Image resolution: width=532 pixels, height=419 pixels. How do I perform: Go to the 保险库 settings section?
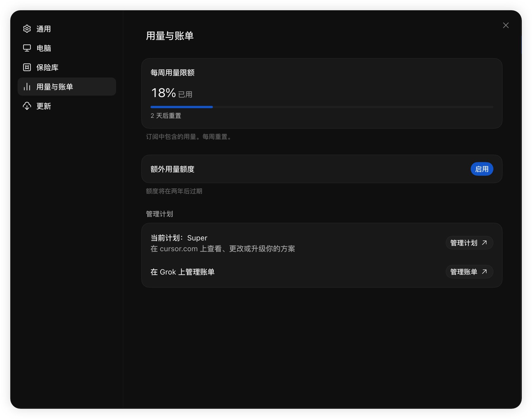(67, 67)
